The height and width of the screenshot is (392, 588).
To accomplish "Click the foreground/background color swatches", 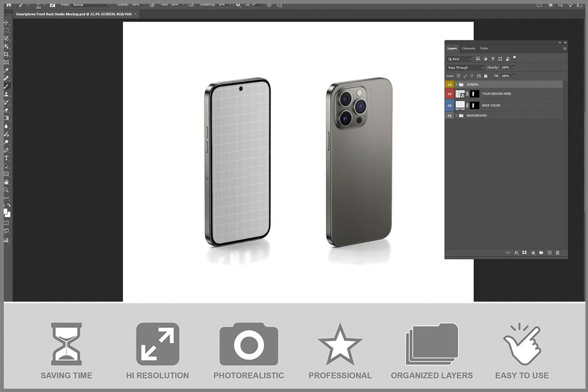I will pyautogui.click(x=7, y=213).
